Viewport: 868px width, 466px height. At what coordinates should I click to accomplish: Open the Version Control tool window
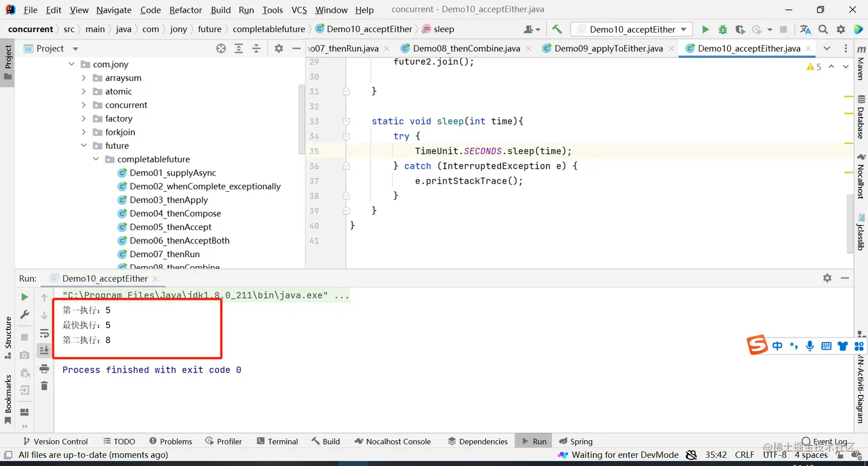pos(55,441)
